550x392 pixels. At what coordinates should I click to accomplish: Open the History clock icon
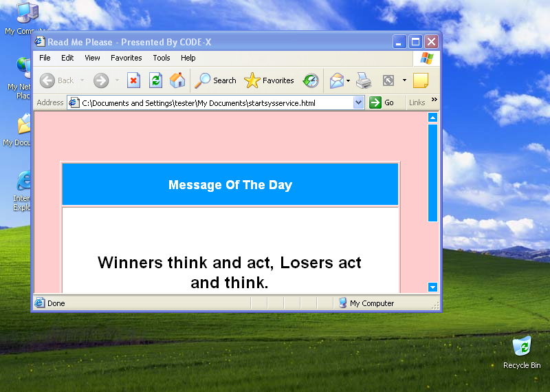tap(311, 80)
